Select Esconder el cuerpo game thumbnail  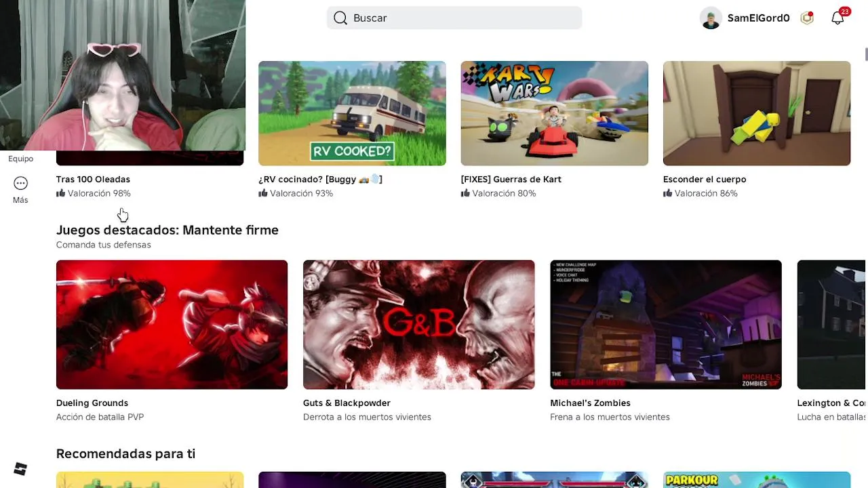tap(757, 113)
